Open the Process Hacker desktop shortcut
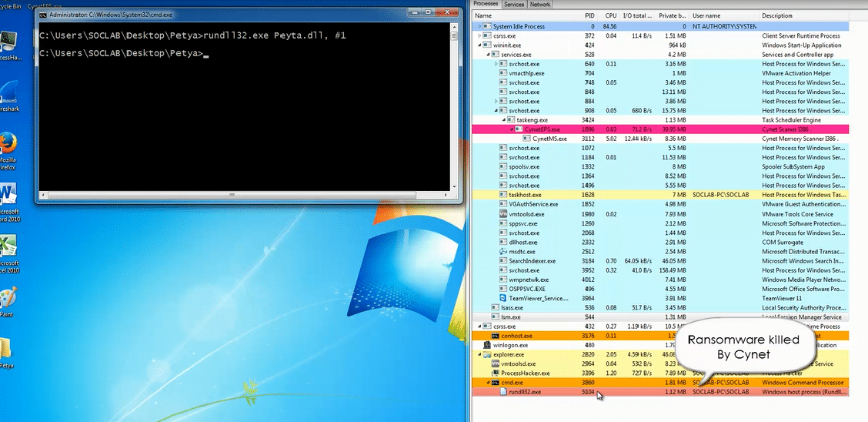 click(x=11, y=46)
